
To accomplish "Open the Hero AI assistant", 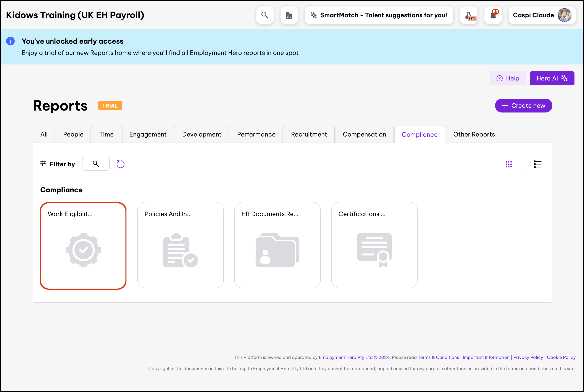I will click(552, 78).
